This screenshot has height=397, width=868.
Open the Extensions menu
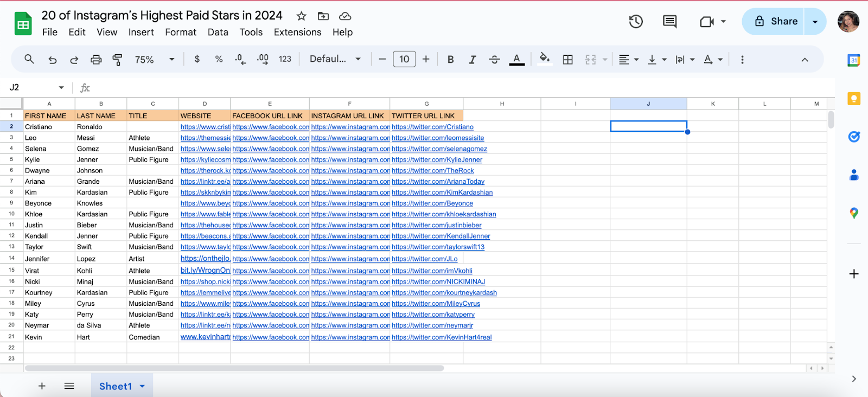pos(298,32)
